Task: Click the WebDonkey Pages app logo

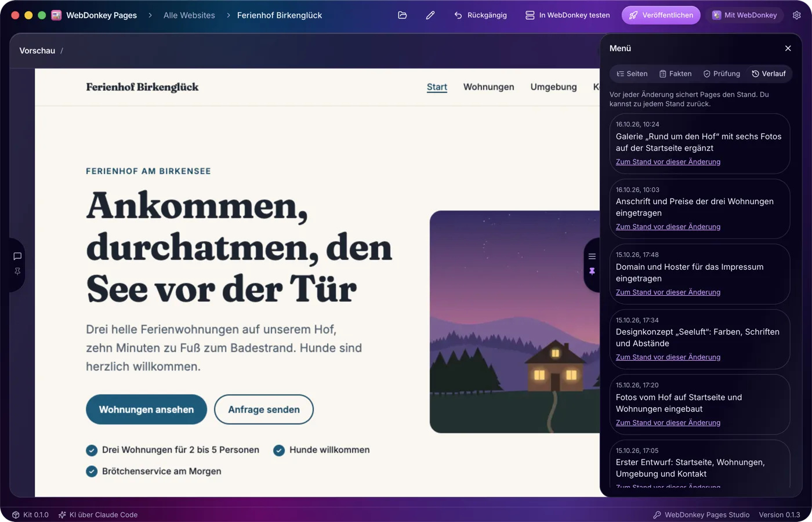Action: click(56, 15)
